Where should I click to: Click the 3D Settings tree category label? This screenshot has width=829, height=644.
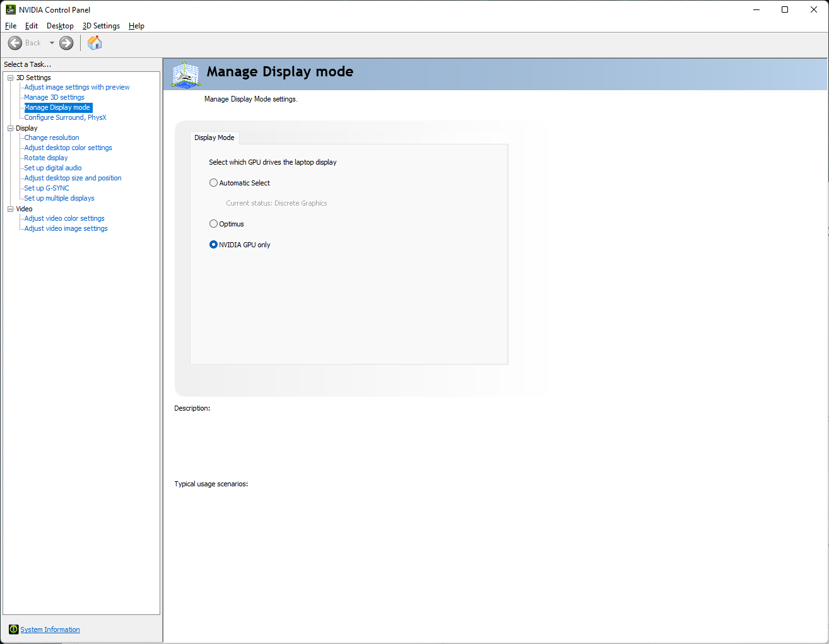click(x=33, y=78)
